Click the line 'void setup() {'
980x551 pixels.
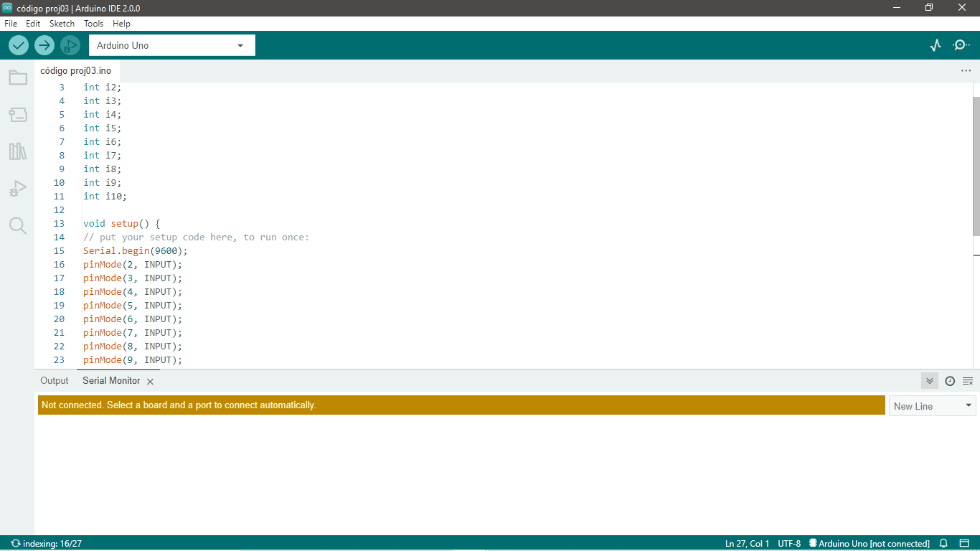[x=121, y=224]
